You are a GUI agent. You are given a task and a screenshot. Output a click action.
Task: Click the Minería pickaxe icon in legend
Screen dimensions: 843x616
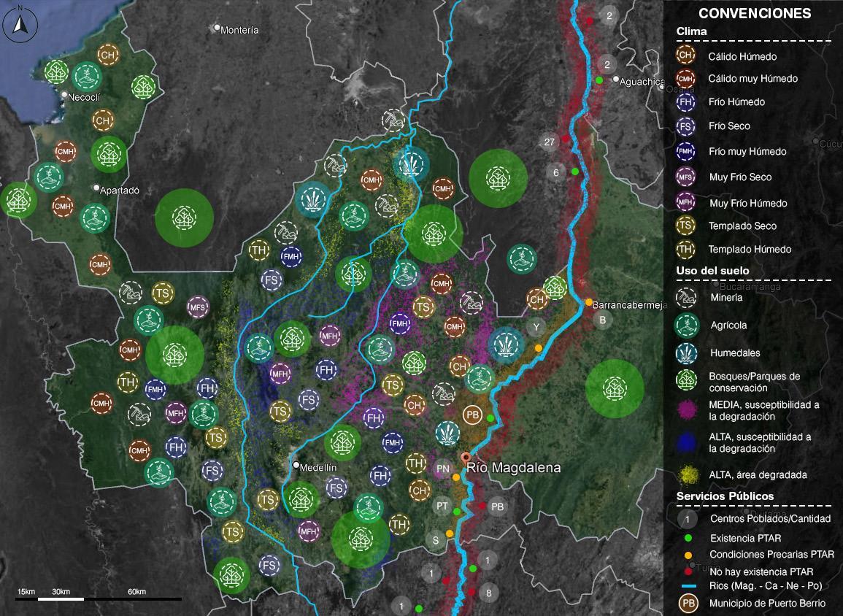click(x=687, y=297)
